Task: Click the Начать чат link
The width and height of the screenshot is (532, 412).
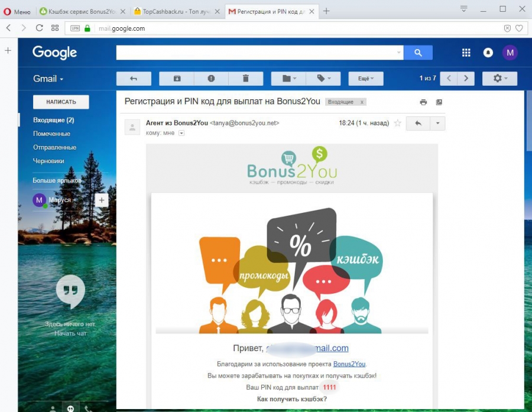Action: pos(70,333)
